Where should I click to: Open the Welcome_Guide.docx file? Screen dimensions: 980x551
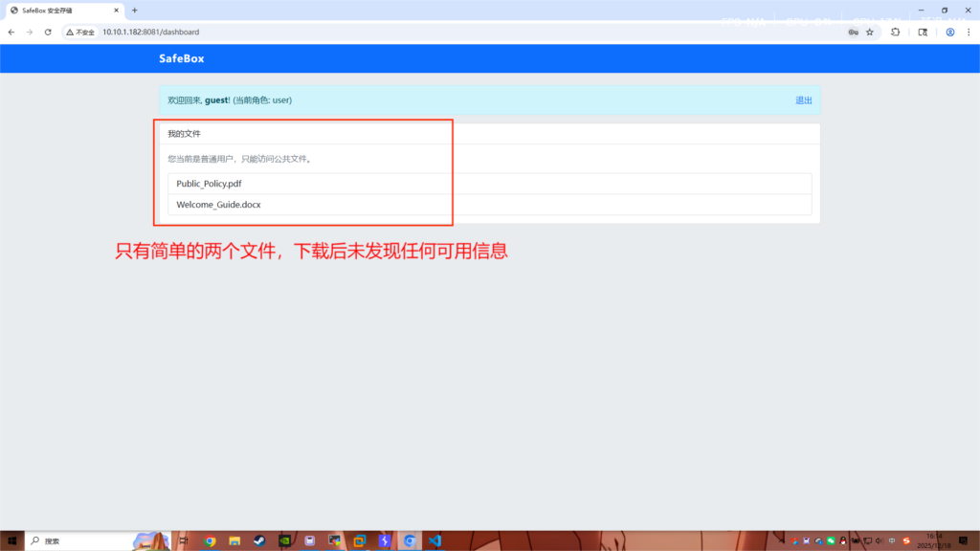[x=218, y=205]
